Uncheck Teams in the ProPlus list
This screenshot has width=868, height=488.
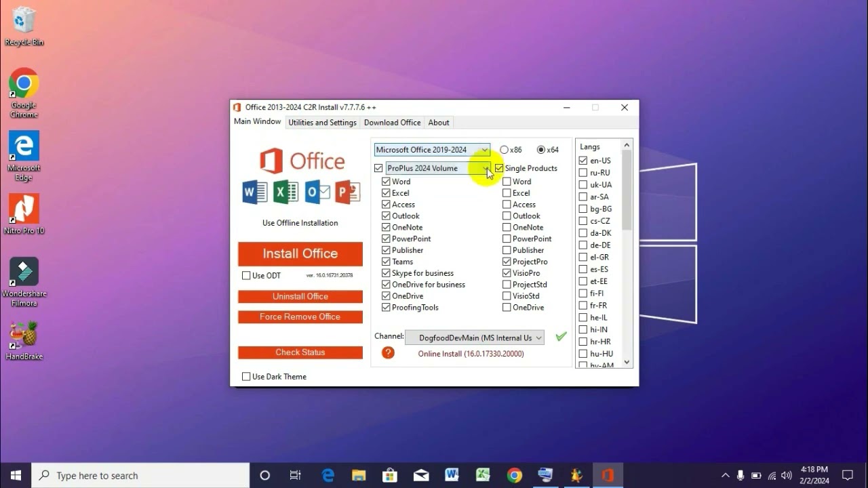[x=386, y=262]
